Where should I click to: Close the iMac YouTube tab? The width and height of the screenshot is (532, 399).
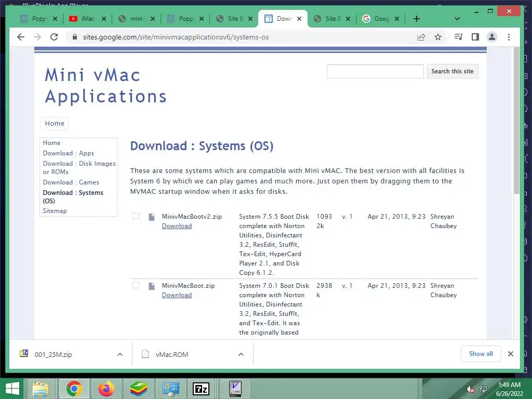coord(104,19)
